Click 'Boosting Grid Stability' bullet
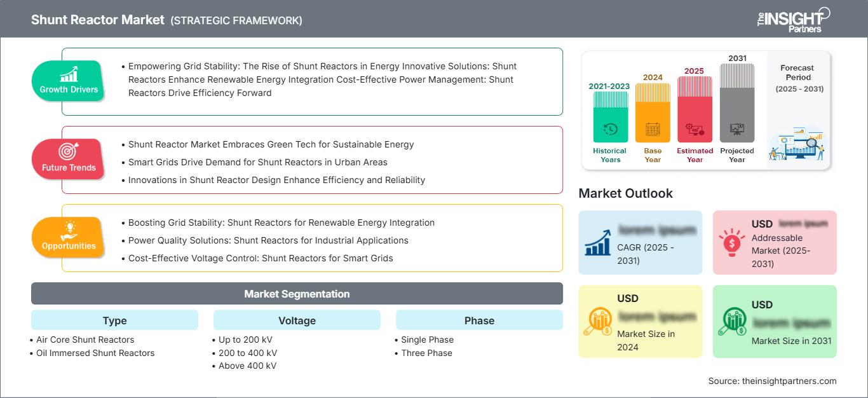Screen dimensions: 868x398 pos(281,223)
